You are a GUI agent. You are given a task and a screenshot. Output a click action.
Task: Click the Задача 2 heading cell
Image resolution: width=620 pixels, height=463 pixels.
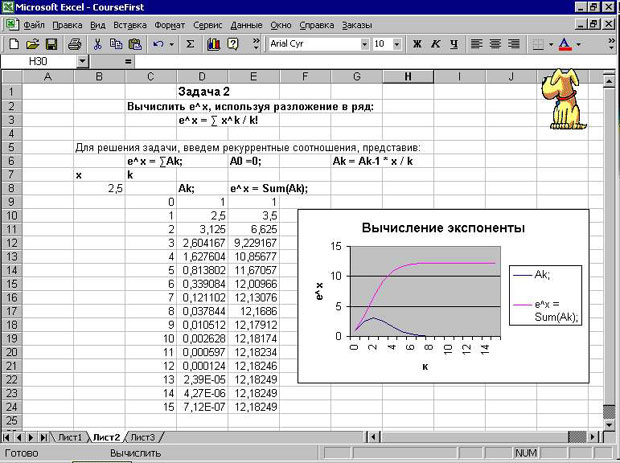202,92
